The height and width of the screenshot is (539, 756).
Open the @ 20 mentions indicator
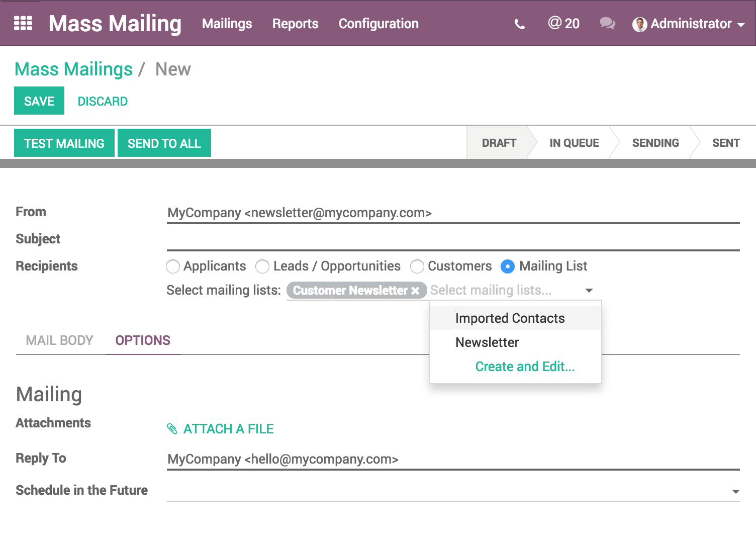point(563,24)
